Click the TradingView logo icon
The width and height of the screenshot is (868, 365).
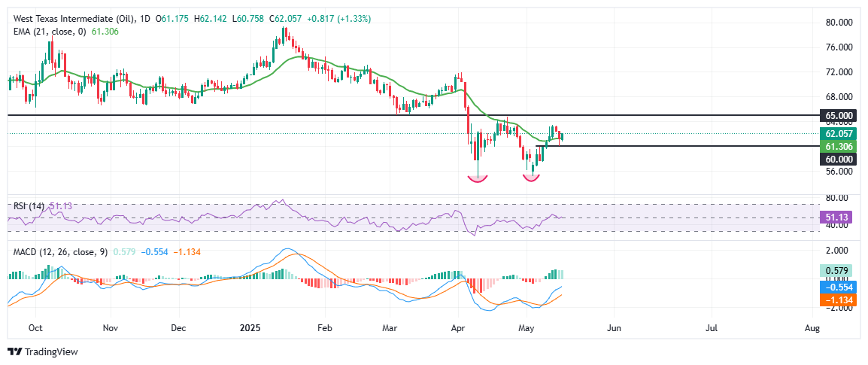(x=14, y=351)
